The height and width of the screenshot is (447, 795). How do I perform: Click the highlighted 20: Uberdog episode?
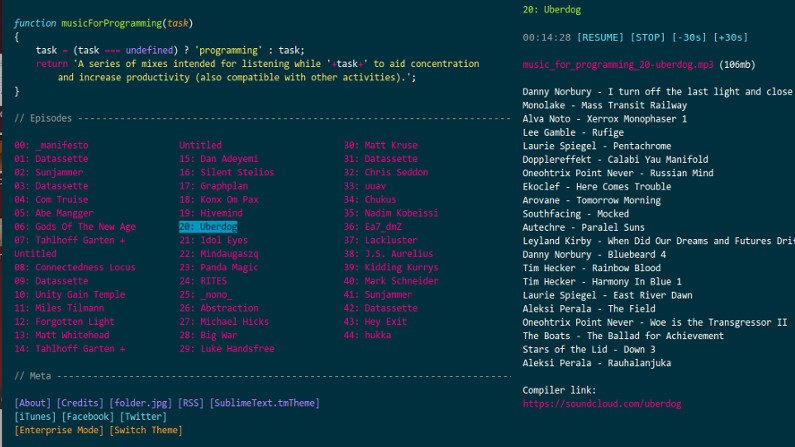(x=208, y=227)
